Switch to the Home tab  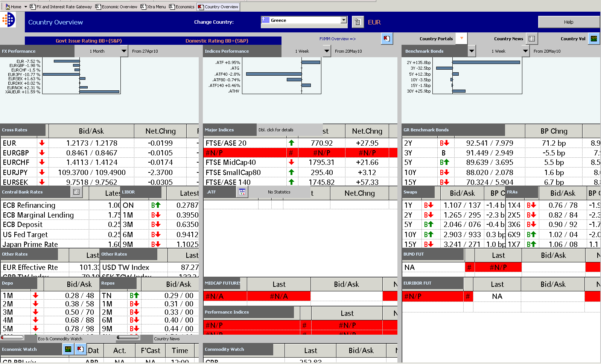pos(13,7)
